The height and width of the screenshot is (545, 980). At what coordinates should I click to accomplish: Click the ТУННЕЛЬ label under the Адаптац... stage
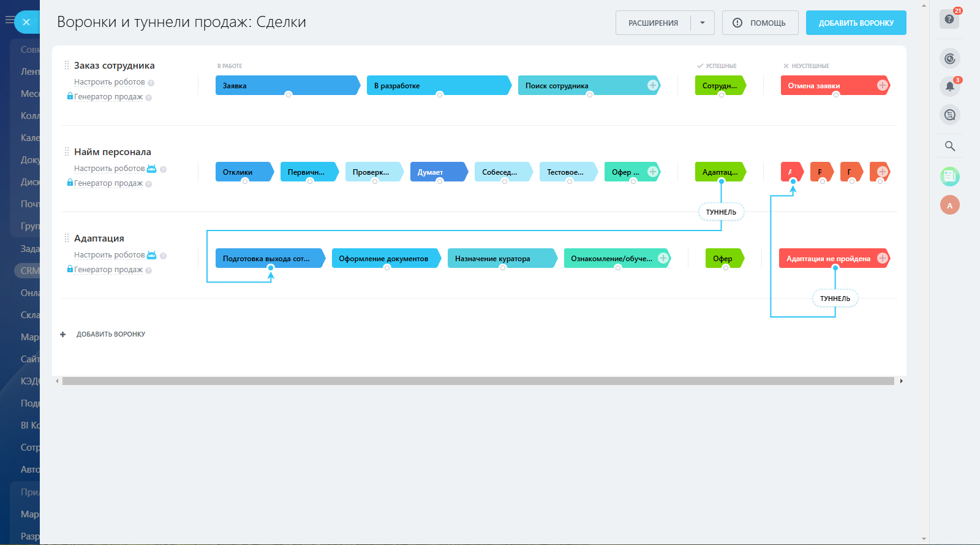pyautogui.click(x=721, y=212)
